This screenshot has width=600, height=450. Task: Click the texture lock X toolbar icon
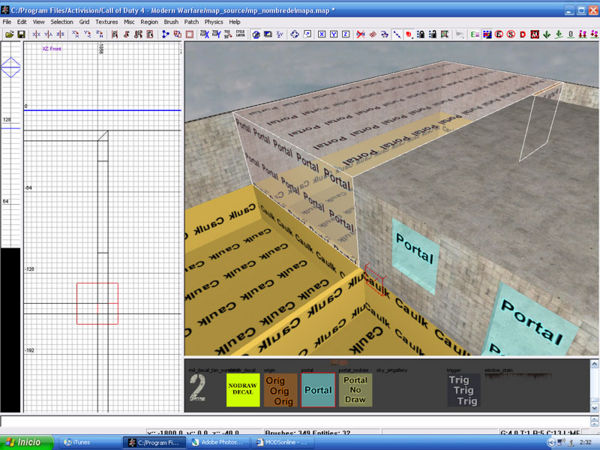coord(205,34)
